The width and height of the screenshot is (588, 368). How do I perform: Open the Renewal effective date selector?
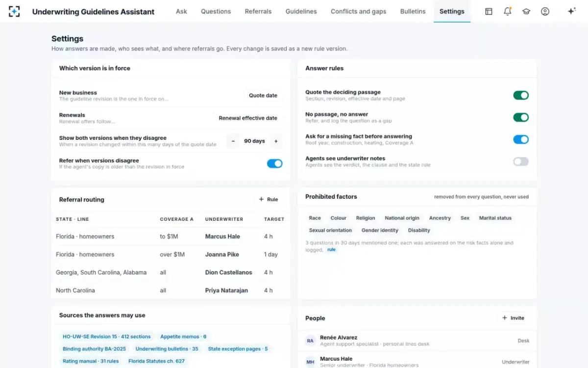click(x=248, y=118)
